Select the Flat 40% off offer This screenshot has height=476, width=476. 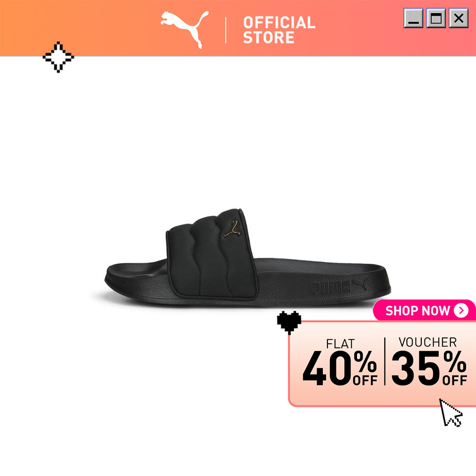coord(340,362)
